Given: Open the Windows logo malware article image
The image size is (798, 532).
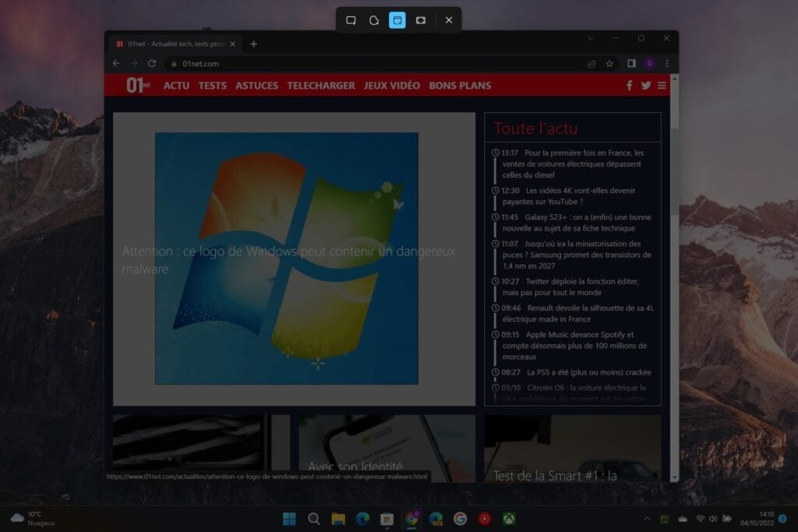Looking at the screenshot, I should tap(287, 259).
